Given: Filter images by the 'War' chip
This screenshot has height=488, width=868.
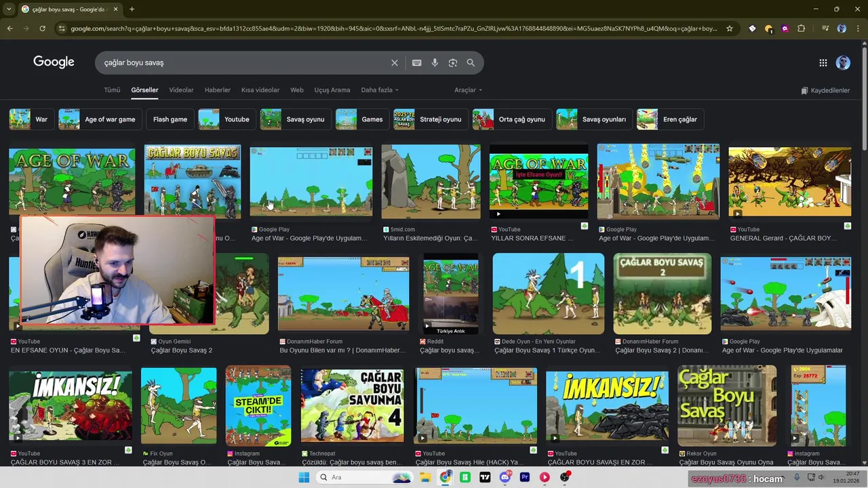Looking at the screenshot, I should point(31,119).
